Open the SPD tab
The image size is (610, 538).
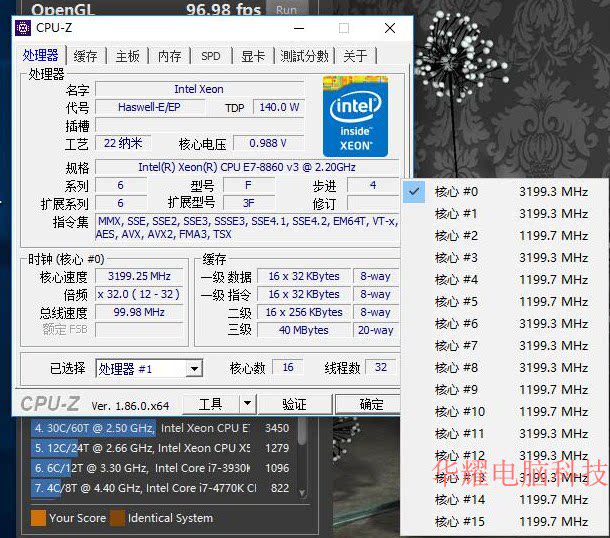(211, 56)
